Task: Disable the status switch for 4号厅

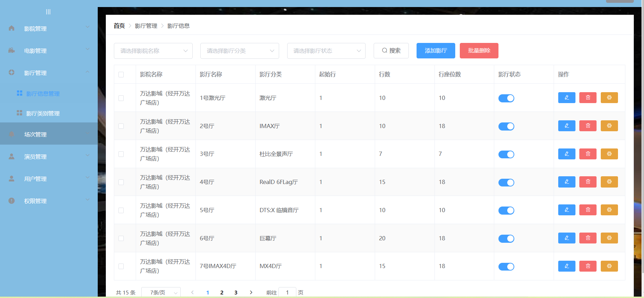Action: [506, 182]
